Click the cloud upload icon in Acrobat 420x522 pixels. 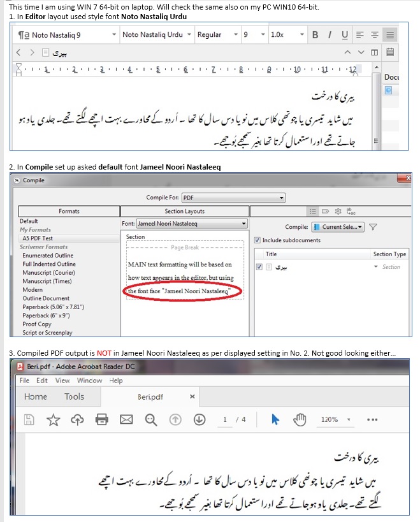click(77, 420)
